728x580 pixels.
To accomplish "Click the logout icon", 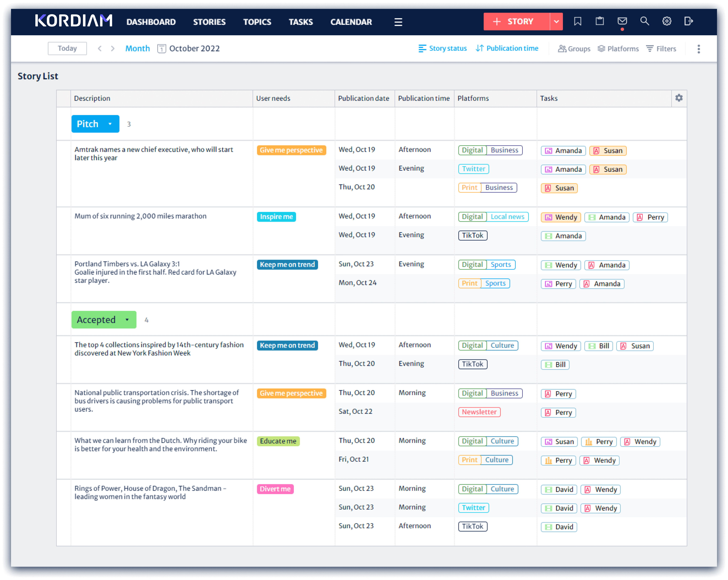I will click(689, 21).
